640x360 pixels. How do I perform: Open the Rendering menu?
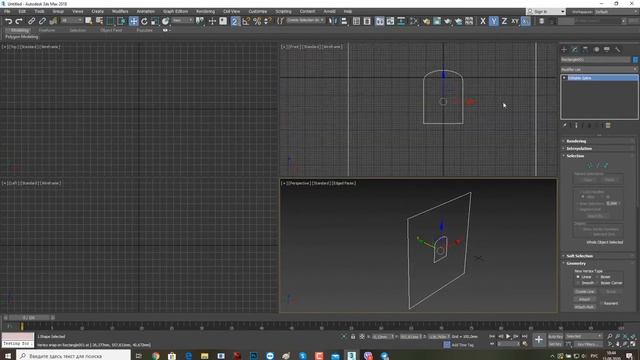pos(205,11)
